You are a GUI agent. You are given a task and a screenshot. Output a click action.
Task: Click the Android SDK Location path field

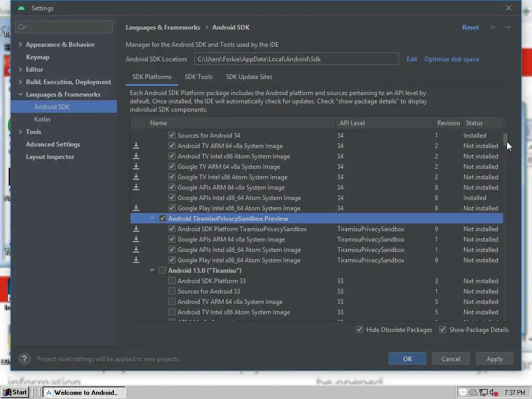coord(297,59)
